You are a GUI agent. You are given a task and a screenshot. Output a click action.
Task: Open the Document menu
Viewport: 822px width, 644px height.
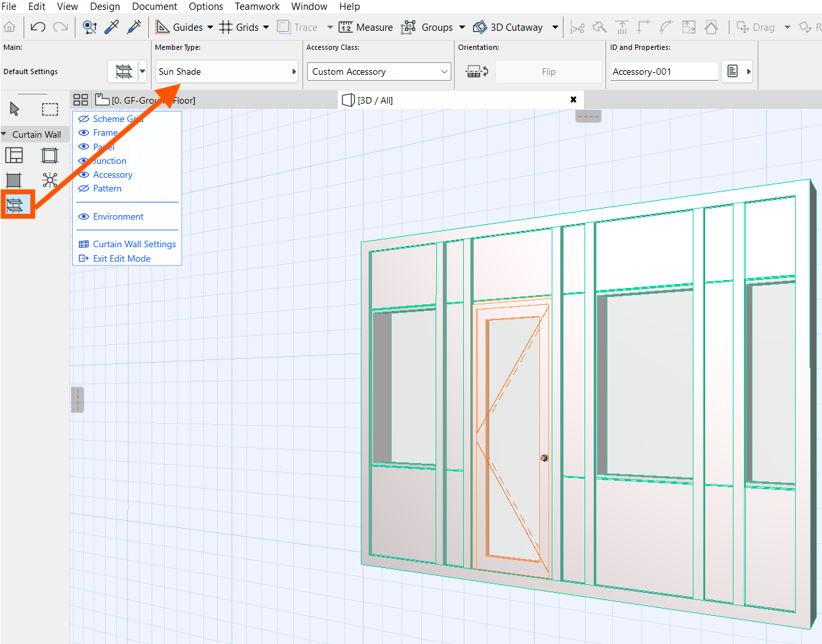(x=155, y=7)
